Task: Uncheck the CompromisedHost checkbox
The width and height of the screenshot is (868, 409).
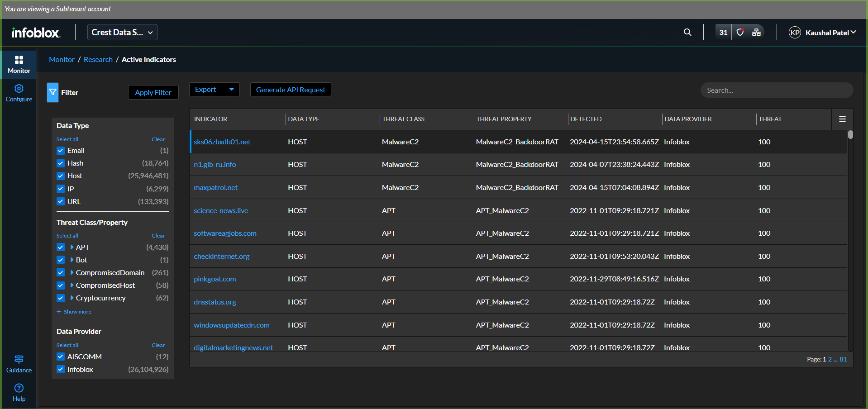Action: (x=61, y=285)
